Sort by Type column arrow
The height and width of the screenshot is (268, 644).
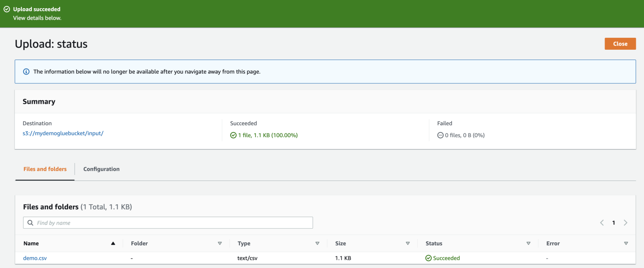pos(317,244)
